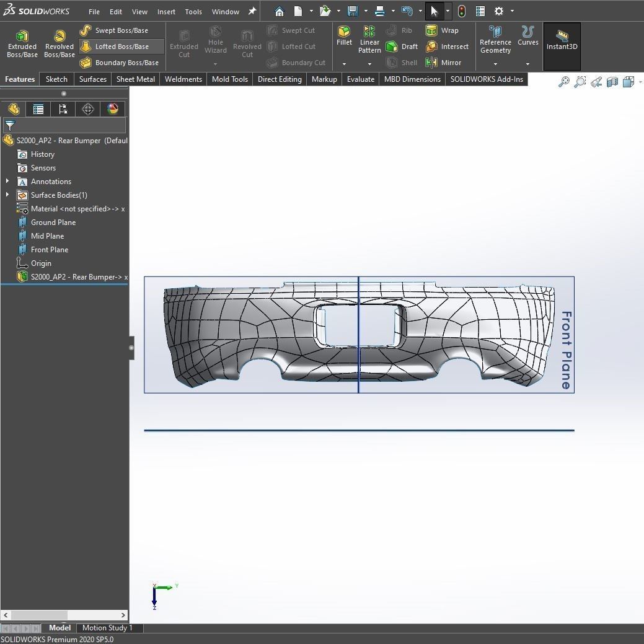Screen dimensions: 644x644
Task: Select the Revolved Boss/Base tool
Action: [x=59, y=44]
